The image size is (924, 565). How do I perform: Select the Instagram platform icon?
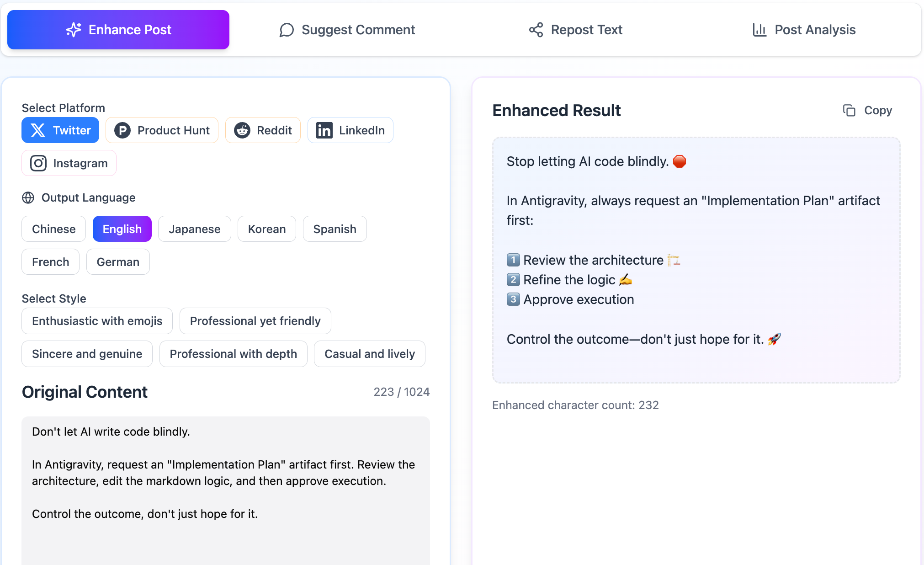[38, 163]
